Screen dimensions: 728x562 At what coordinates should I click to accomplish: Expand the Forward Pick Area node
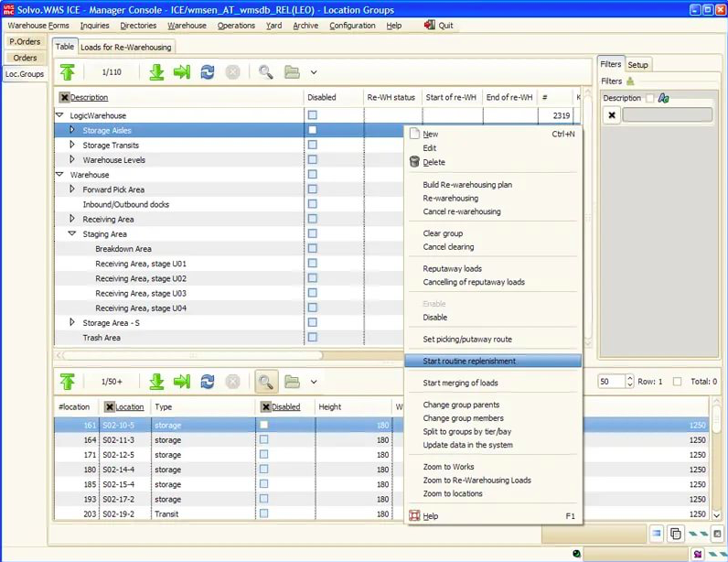point(72,189)
